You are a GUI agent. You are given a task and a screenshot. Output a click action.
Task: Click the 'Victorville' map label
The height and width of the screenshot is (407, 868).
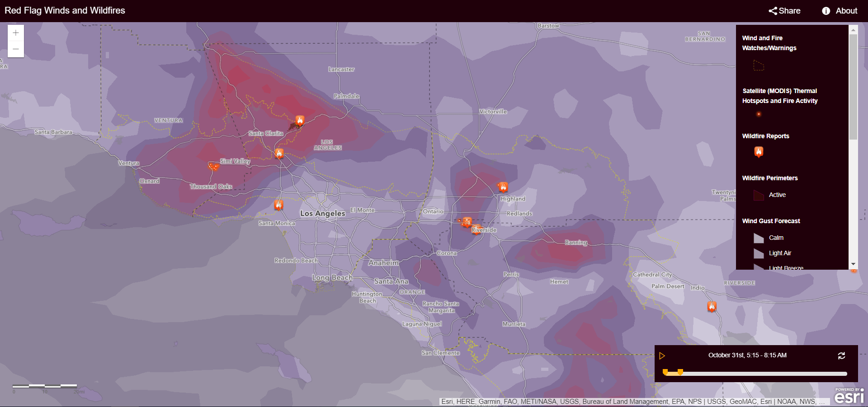tap(493, 112)
